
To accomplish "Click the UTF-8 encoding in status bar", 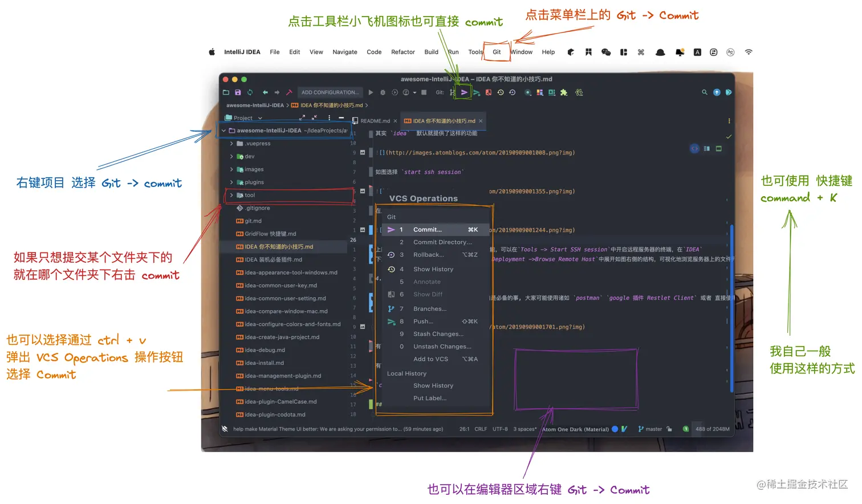I will click(x=500, y=429).
